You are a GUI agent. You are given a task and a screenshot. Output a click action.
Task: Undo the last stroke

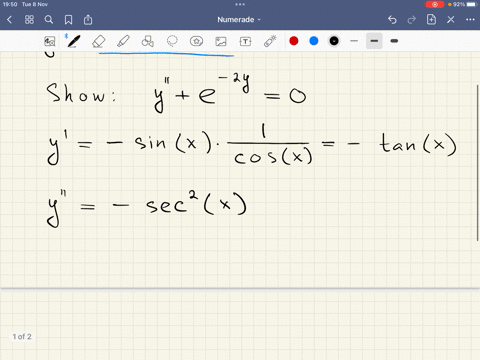point(392,20)
